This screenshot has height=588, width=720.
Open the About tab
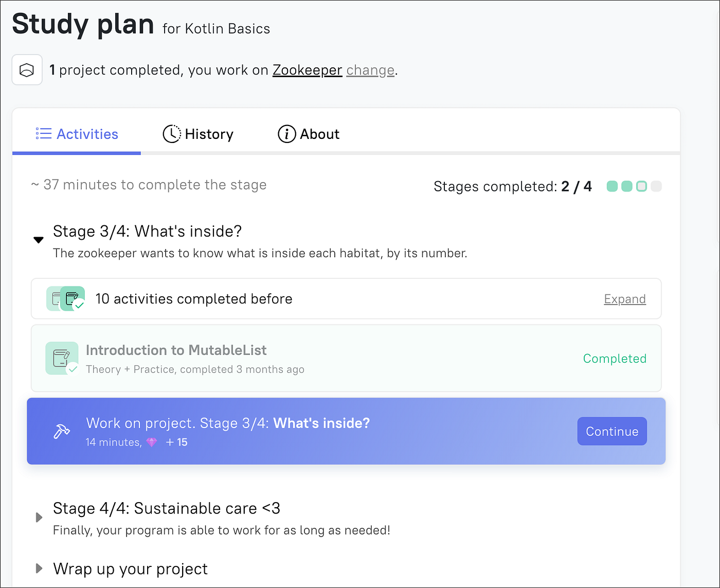(309, 134)
